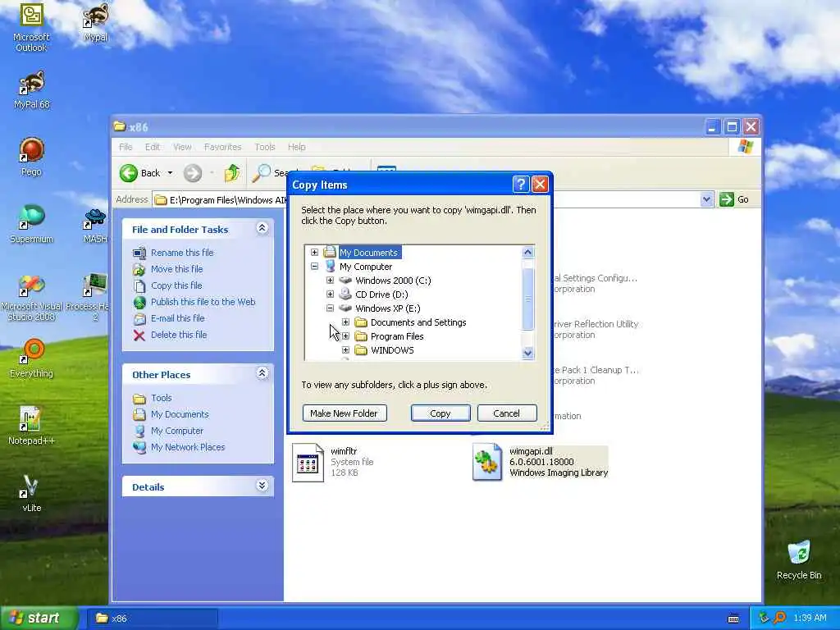
Task: Expand CD Drive (D:) node
Action: pos(330,294)
